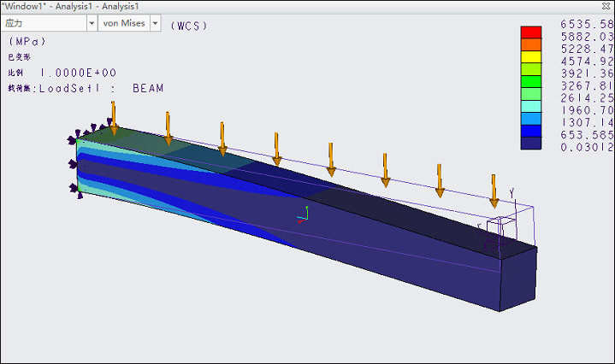The height and width of the screenshot is (364, 615).
Task: Select the legend value 1960.70
Action: (x=587, y=110)
